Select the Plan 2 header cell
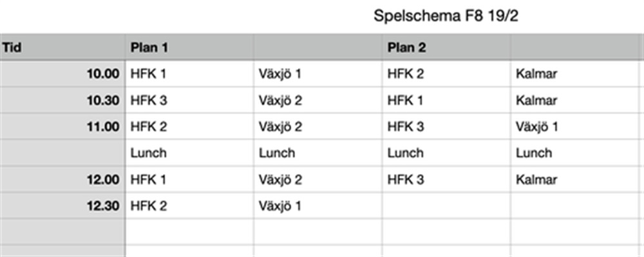644x257 pixels. coord(446,48)
